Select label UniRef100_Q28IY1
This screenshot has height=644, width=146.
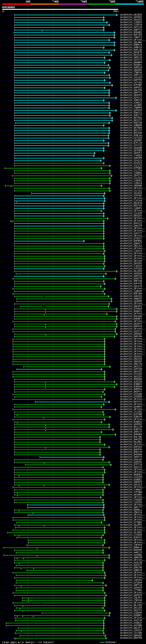[x=131, y=331]
